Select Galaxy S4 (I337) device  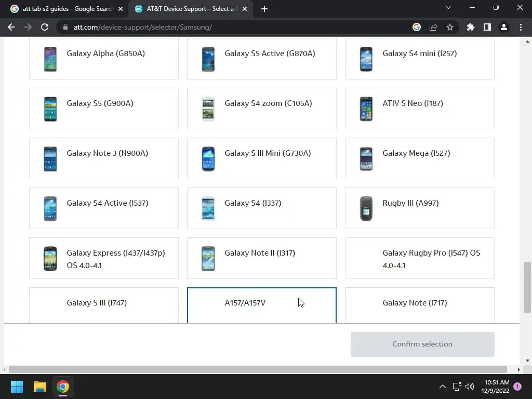[262, 208]
